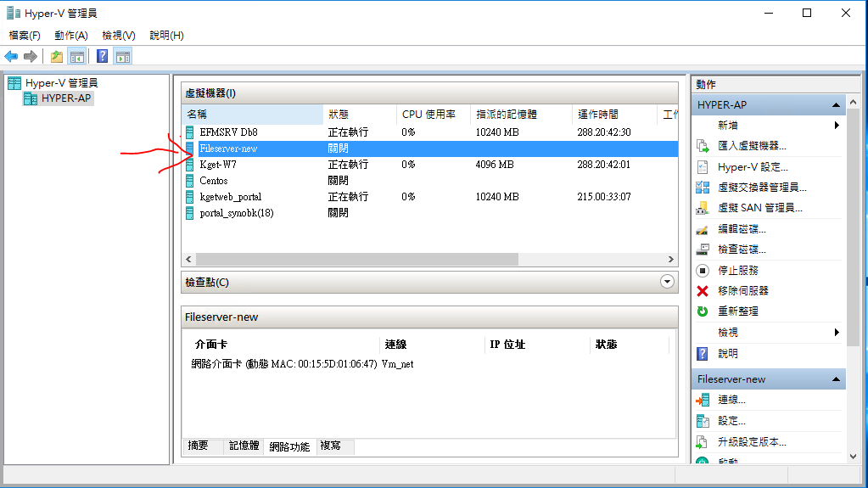
Task: Click the green 重新整理 refresh icon
Action: click(703, 311)
